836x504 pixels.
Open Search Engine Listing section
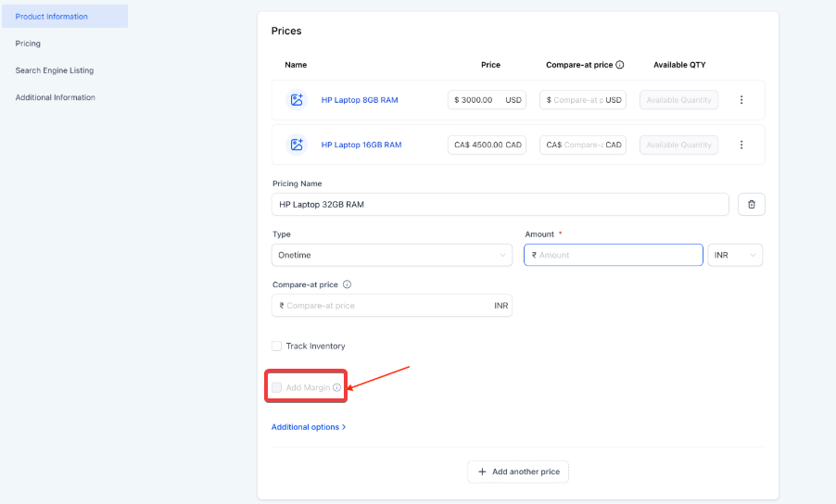[55, 70]
